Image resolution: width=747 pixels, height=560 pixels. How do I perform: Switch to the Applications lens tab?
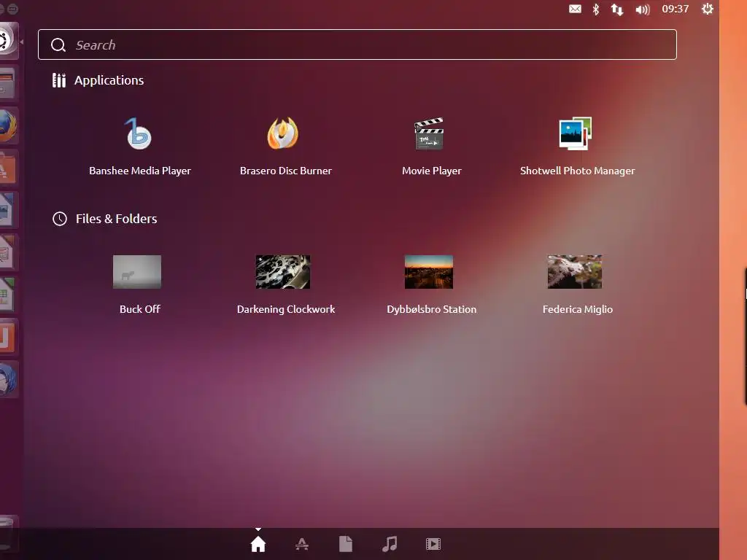301,544
